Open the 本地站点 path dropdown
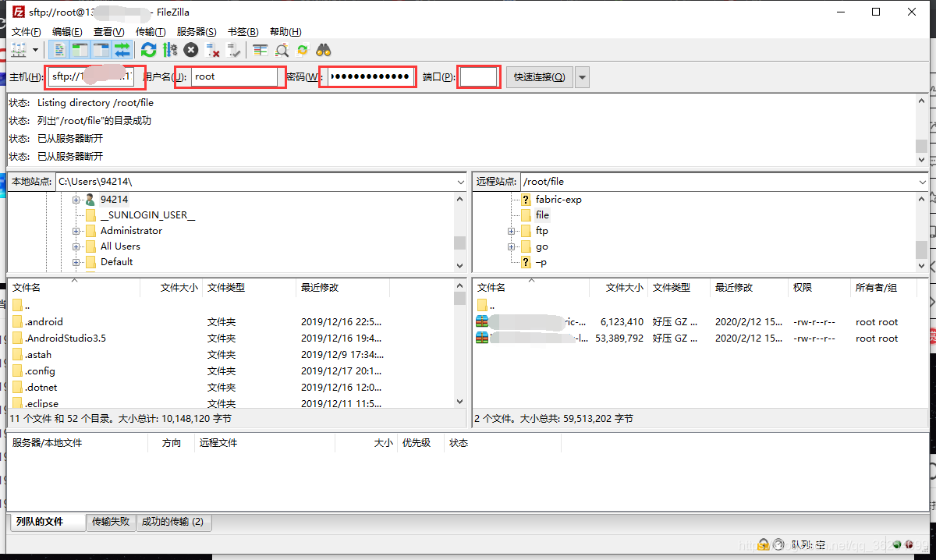Viewport: 936px width, 560px height. [x=460, y=182]
